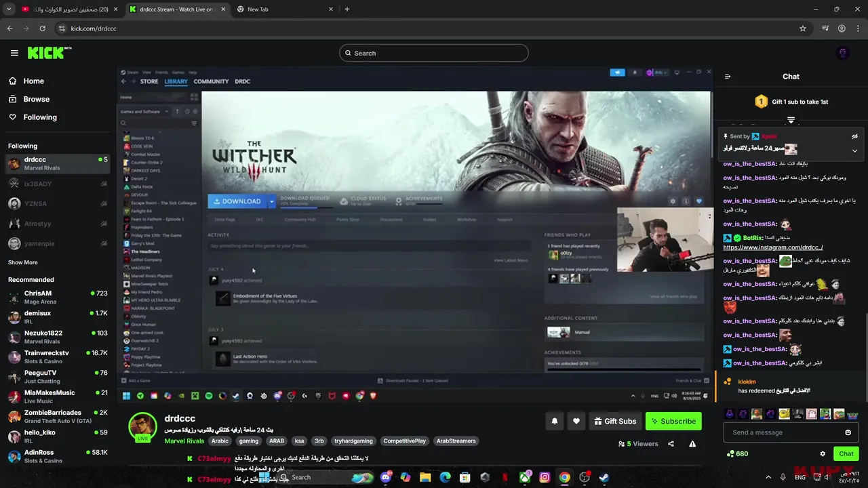Select the drdccc followed channel
This screenshot has height=488, width=868.
tap(57, 163)
